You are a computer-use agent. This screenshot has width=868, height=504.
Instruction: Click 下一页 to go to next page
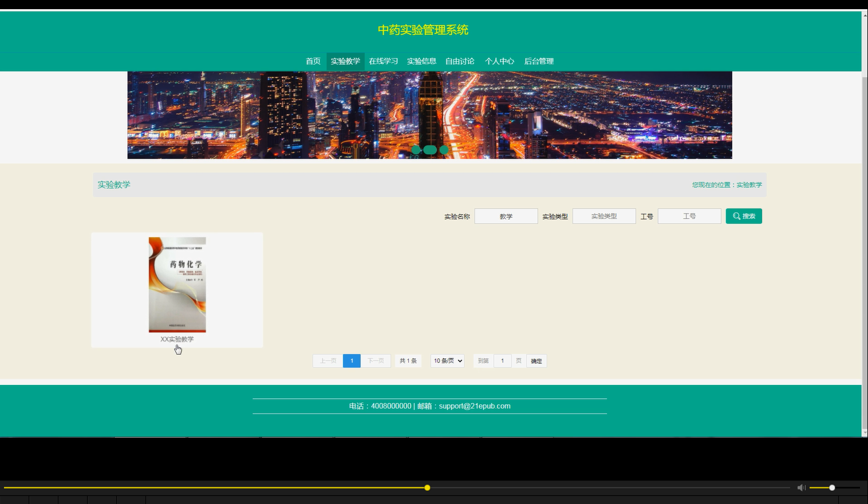point(375,360)
